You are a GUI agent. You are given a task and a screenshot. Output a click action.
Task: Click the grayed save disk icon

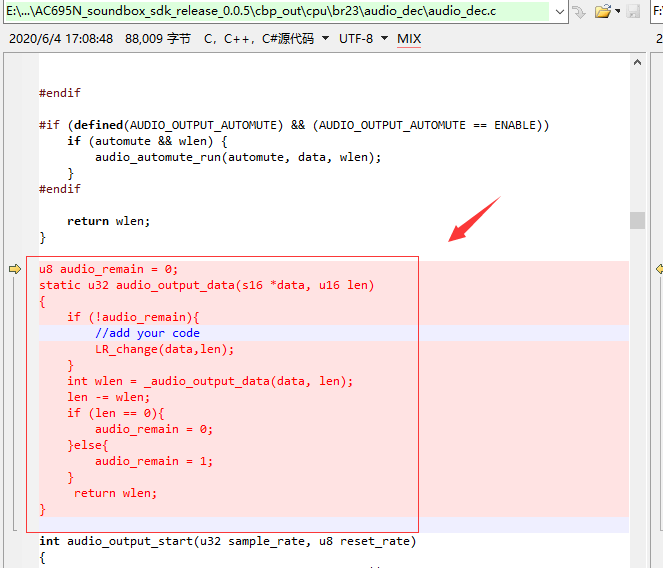point(633,11)
